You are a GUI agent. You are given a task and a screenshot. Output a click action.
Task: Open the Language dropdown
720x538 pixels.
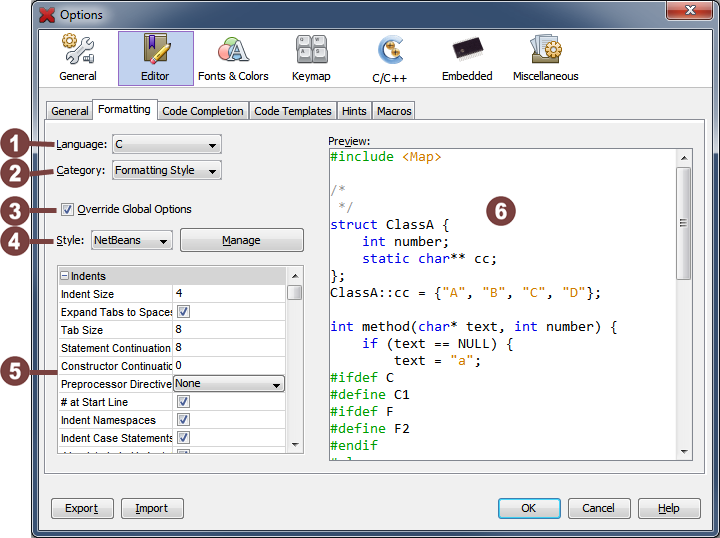166,145
